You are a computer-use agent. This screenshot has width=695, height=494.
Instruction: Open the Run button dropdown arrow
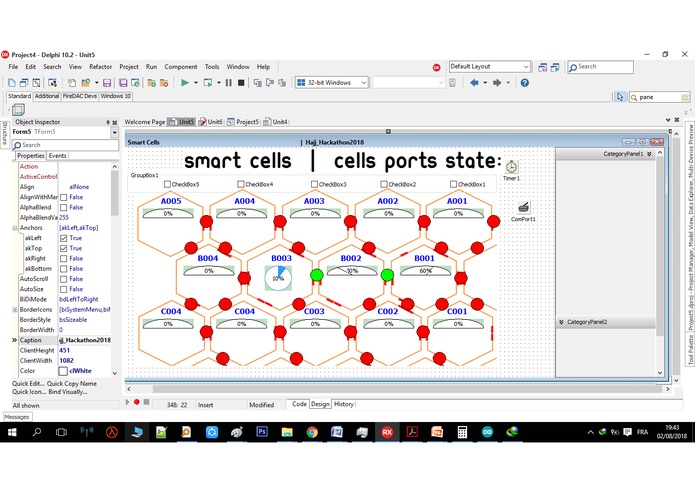[x=195, y=83]
